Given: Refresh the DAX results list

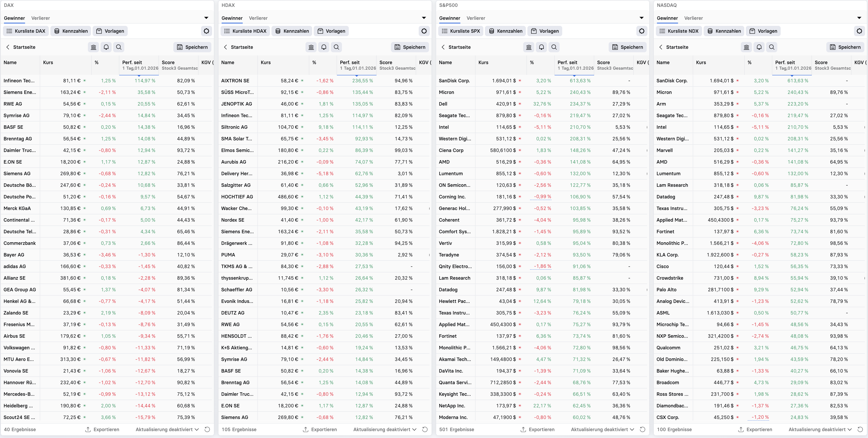Looking at the screenshot, I should (207, 429).
